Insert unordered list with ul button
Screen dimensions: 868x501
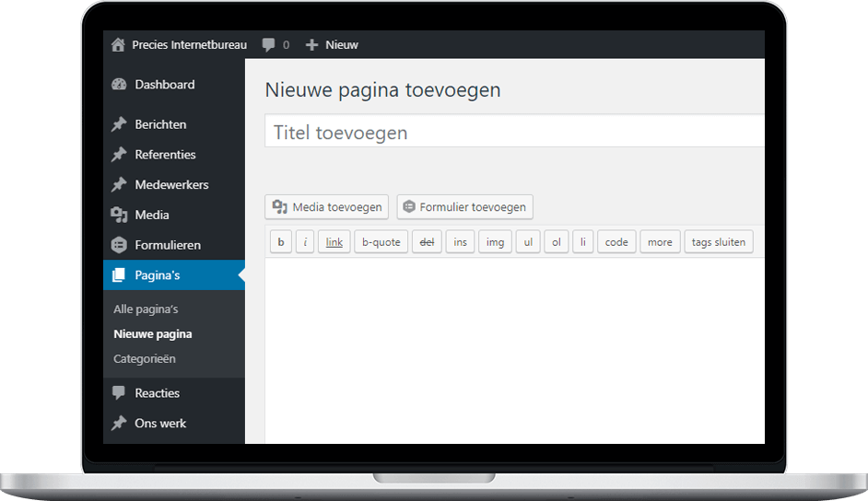[528, 241]
